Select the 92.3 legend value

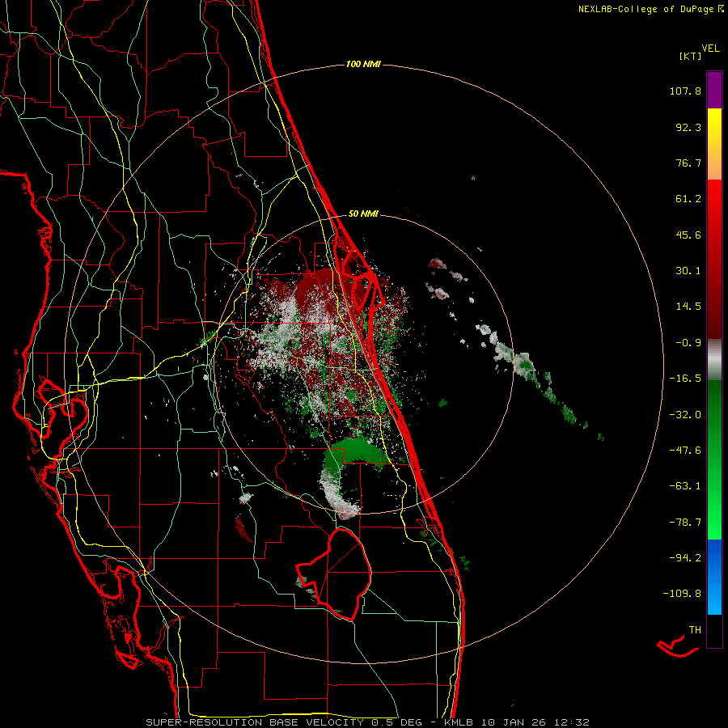pyautogui.click(x=688, y=127)
